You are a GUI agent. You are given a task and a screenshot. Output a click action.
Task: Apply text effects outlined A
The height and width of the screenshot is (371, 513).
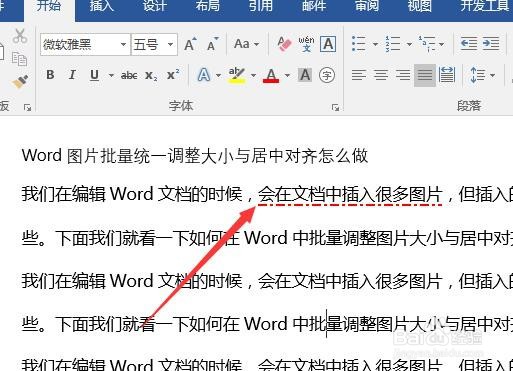(x=204, y=75)
